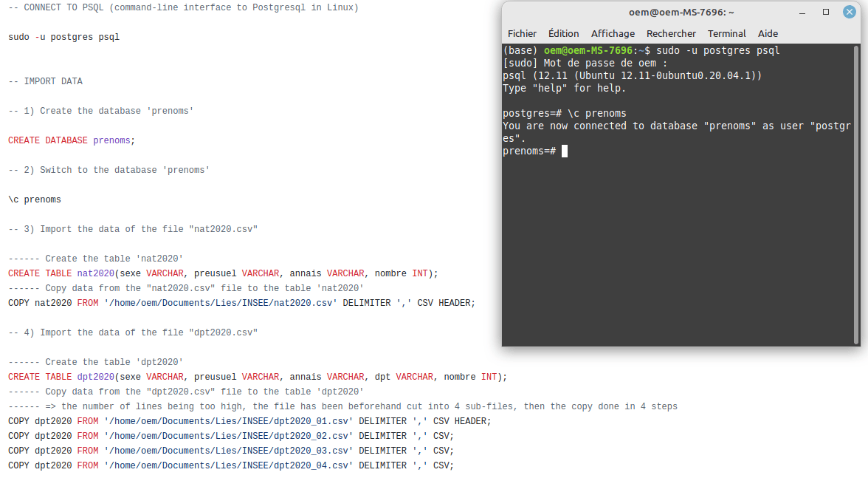Click the terminal title oem@oem-MS-7696
Image resolution: width=868 pixels, height=478 pixels.
[681, 12]
